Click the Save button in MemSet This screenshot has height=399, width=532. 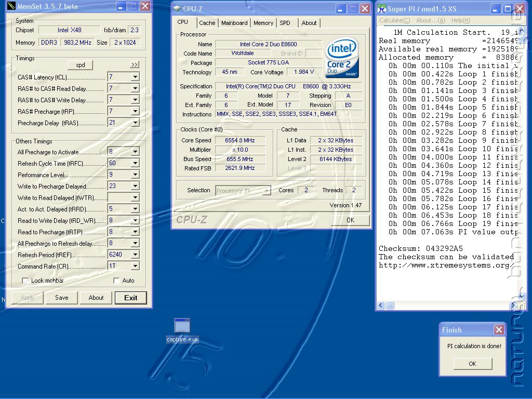pos(61,298)
